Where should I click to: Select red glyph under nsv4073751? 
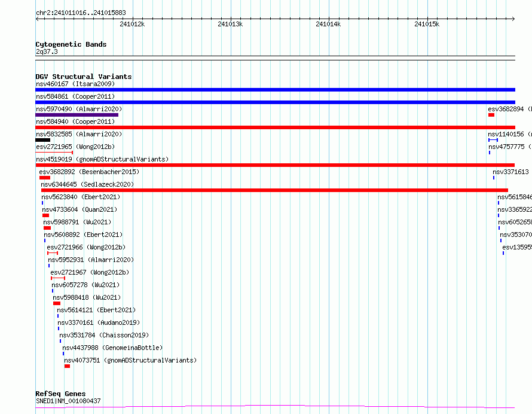click(67, 367)
